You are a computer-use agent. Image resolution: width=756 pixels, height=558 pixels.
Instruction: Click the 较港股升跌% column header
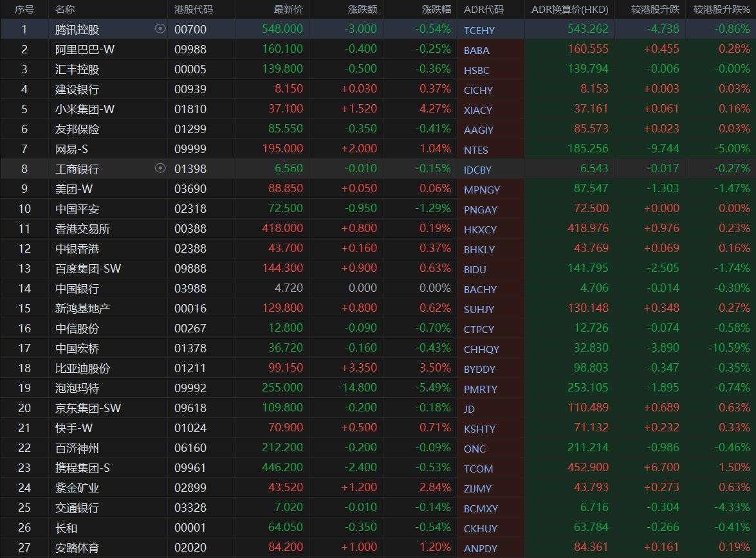point(721,10)
